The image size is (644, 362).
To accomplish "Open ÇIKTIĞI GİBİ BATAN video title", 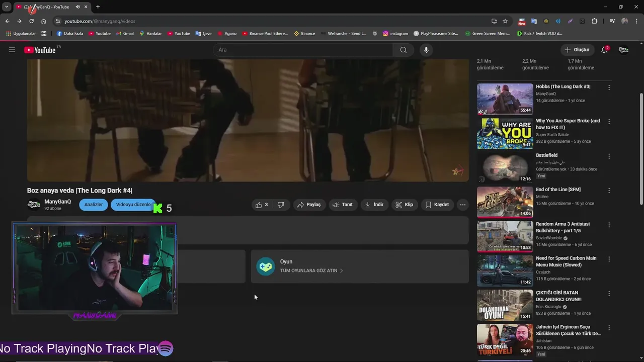I will [559, 296].
